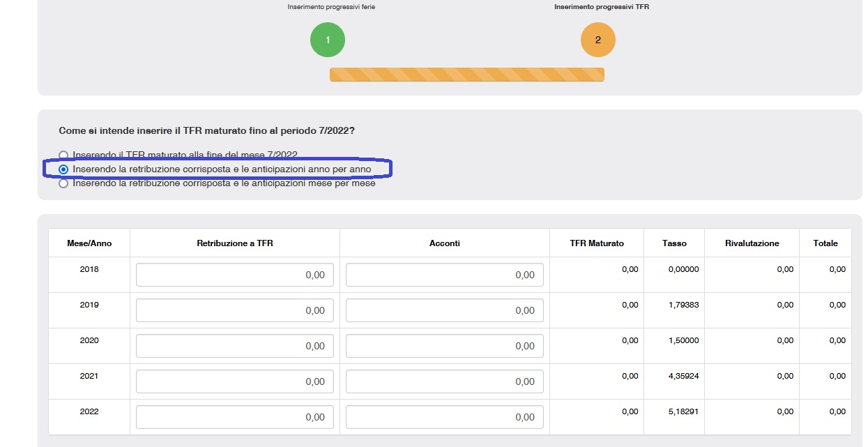Click Retribuzione a TFR field for 2019
Image resolution: width=868 pixels, height=447 pixels.
235,310
